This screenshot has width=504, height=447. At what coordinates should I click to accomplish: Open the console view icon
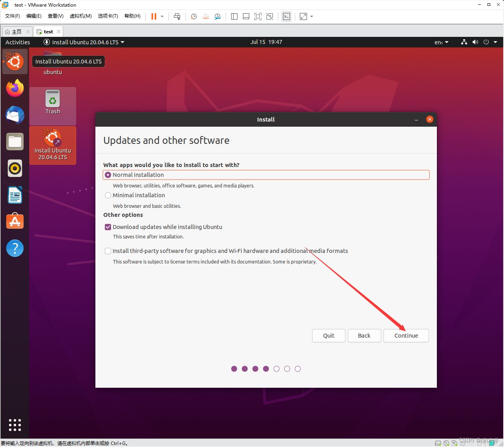[287, 16]
